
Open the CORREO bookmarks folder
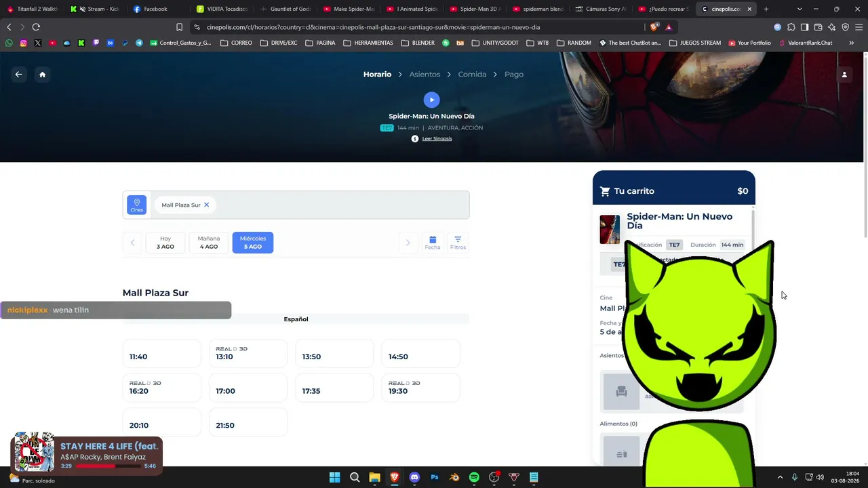pos(235,43)
